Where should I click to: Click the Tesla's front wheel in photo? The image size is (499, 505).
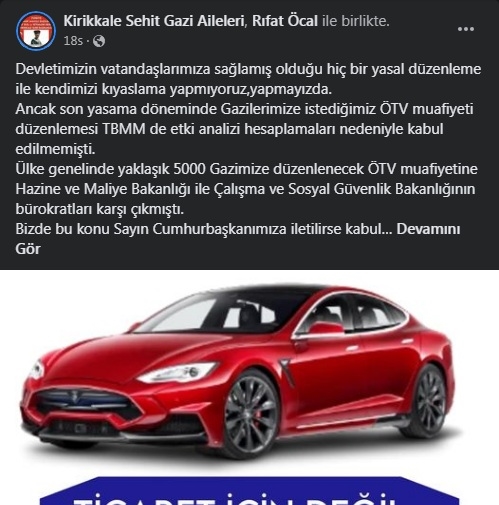coord(251,415)
